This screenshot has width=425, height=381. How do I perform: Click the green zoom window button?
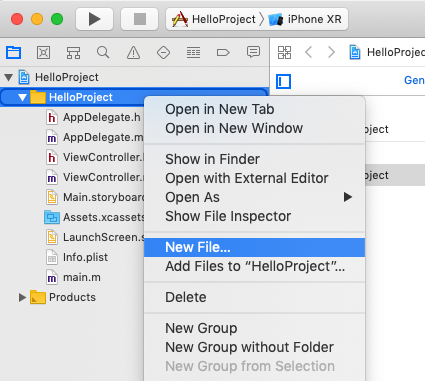57,19
